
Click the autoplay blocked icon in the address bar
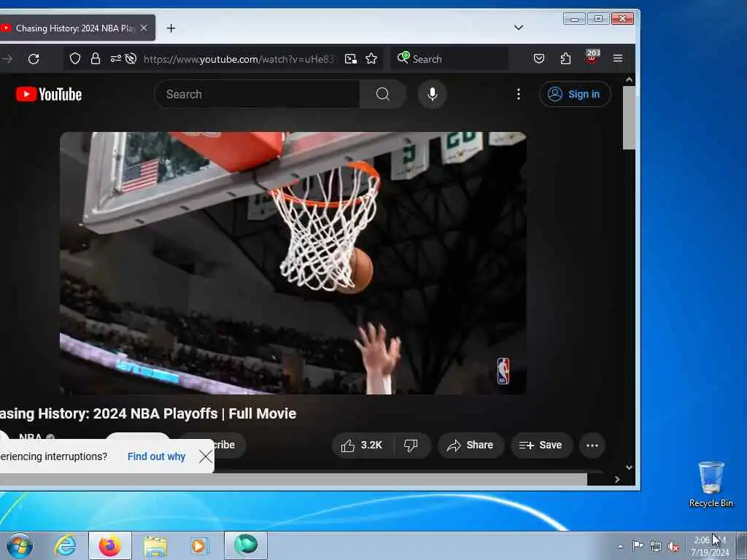131,58
